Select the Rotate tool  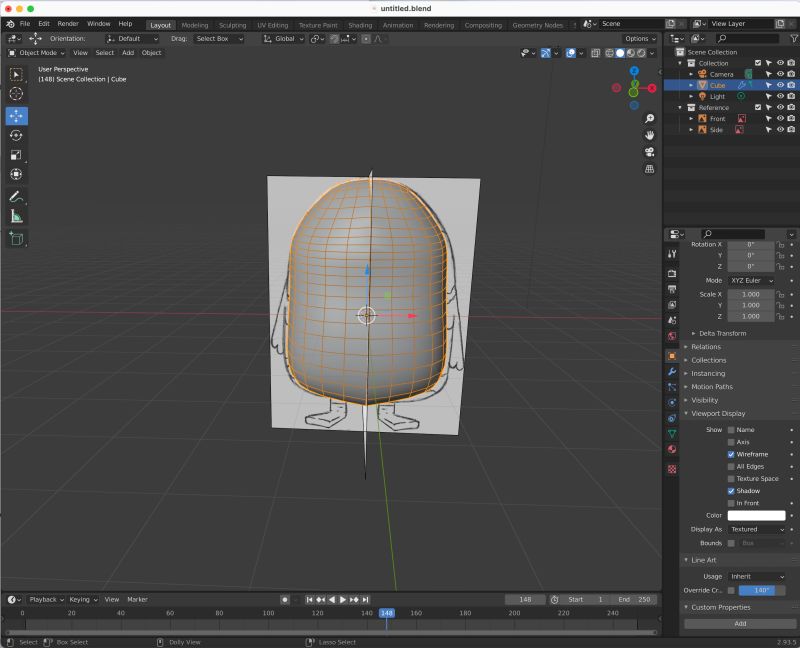coord(15,134)
